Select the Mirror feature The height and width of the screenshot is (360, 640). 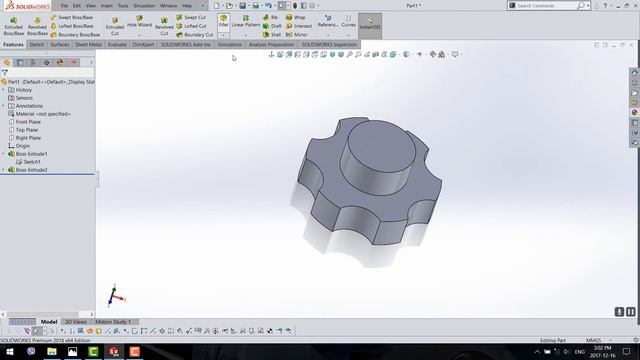coord(297,35)
